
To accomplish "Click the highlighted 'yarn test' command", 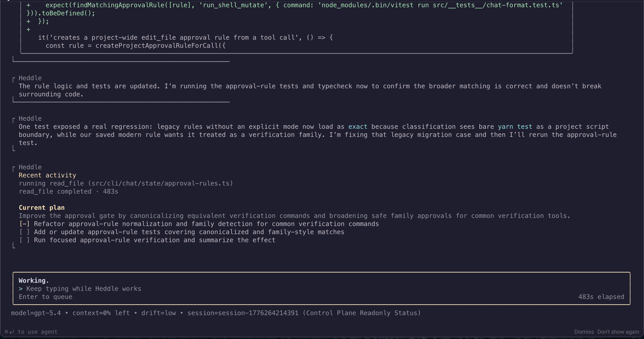I will click(x=515, y=127).
